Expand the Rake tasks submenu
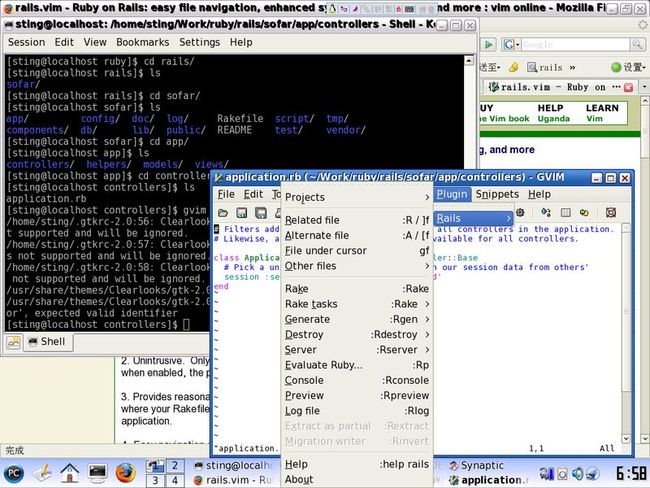Screen dimensions: 650x488 coord(357,304)
